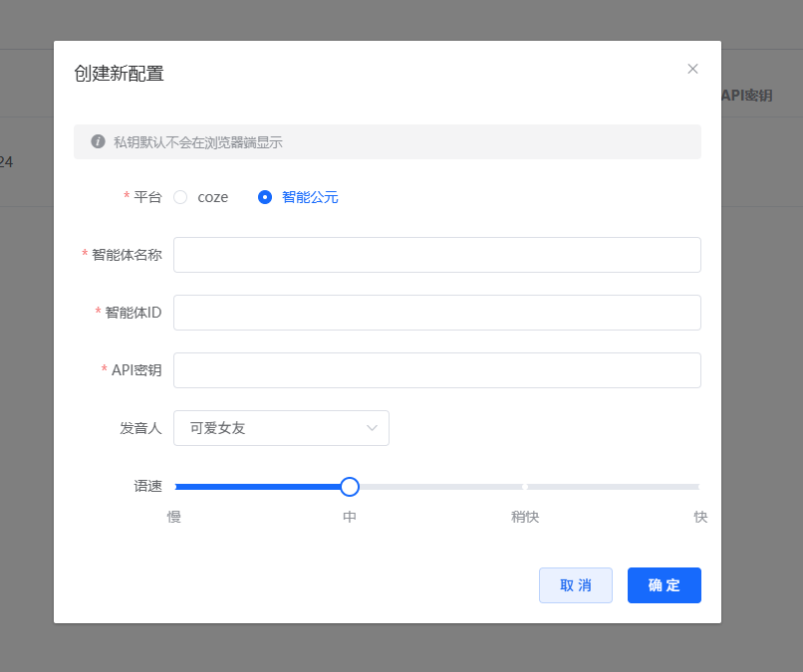Click the 中 label under the speed slider

[349, 517]
